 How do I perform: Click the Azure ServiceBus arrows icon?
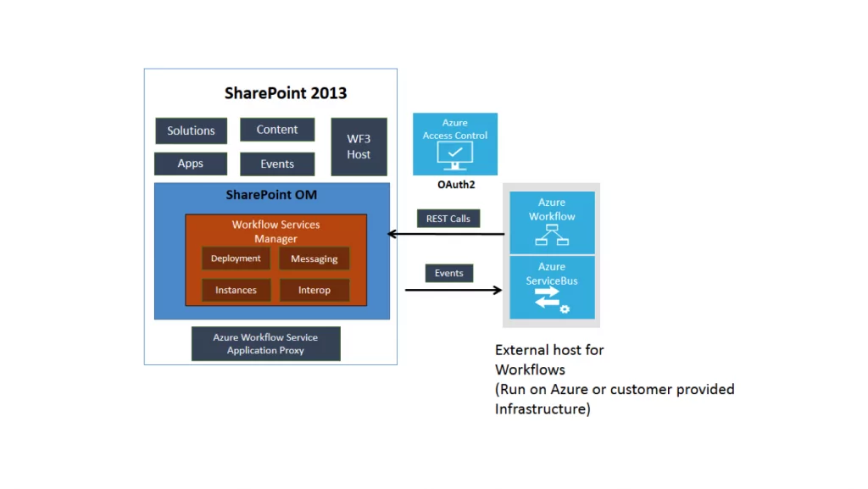click(551, 300)
